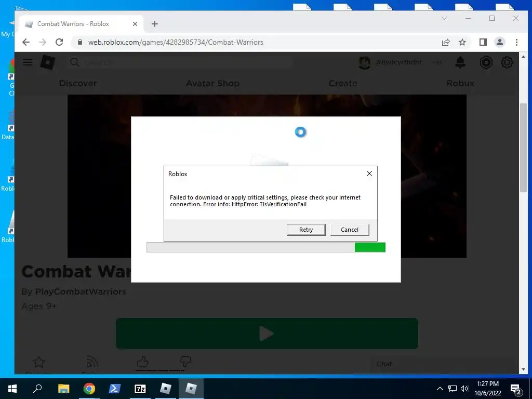Click the Roblox launcher progress bar
Viewport: 532px width, 399px height.
266,247
